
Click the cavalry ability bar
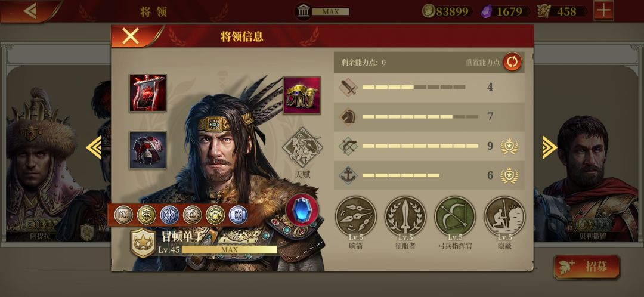tap(429, 117)
